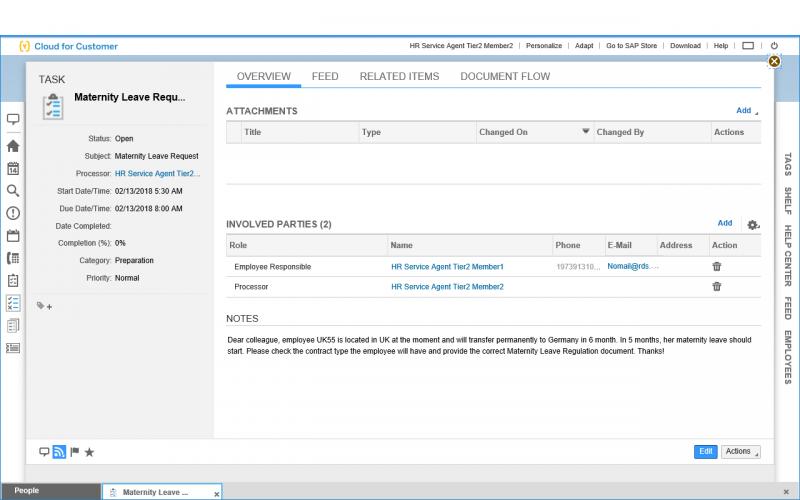Close the Maternity Leave bottom tab
800x500 pixels.
(x=216, y=494)
